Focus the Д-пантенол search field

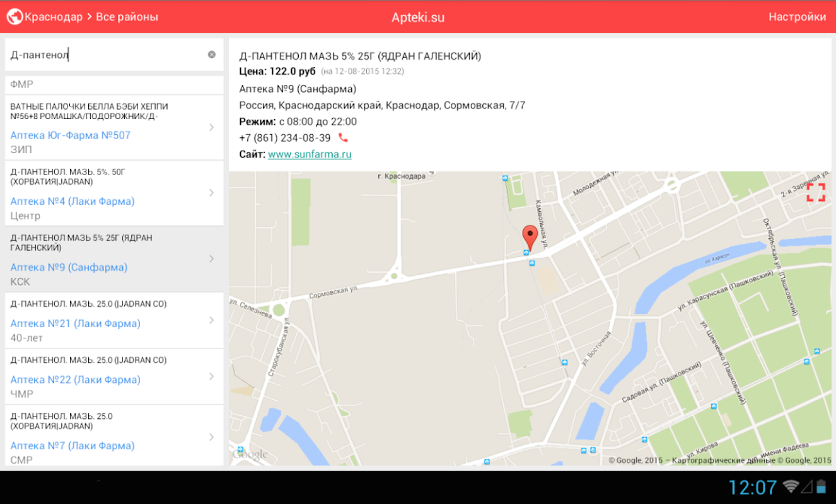click(x=114, y=55)
